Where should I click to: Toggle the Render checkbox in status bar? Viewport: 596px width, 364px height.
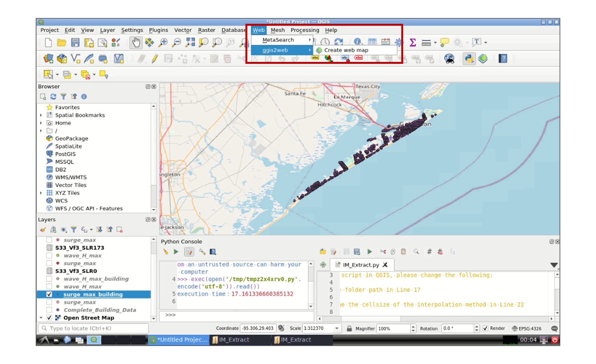coord(485,328)
